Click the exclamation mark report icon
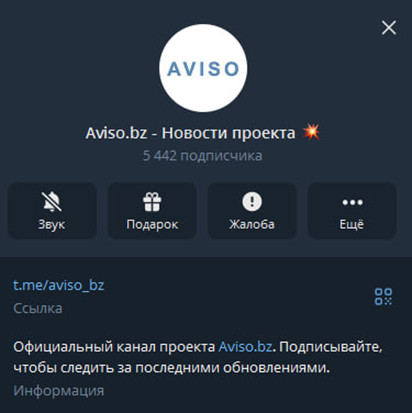 (252, 202)
